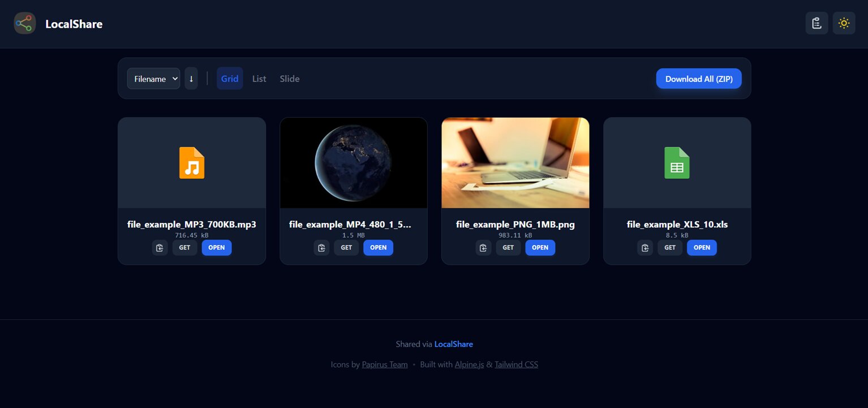The width and height of the screenshot is (868, 408).
Task: Select the green spreadsheet file icon
Action: (677, 163)
